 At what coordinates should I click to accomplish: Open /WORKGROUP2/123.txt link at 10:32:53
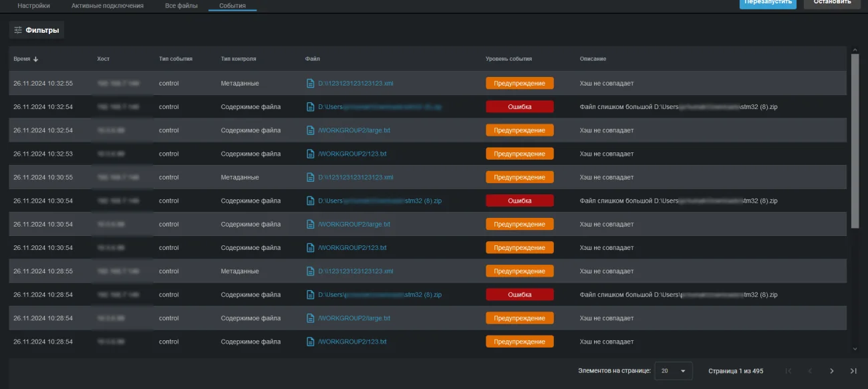tap(352, 154)
